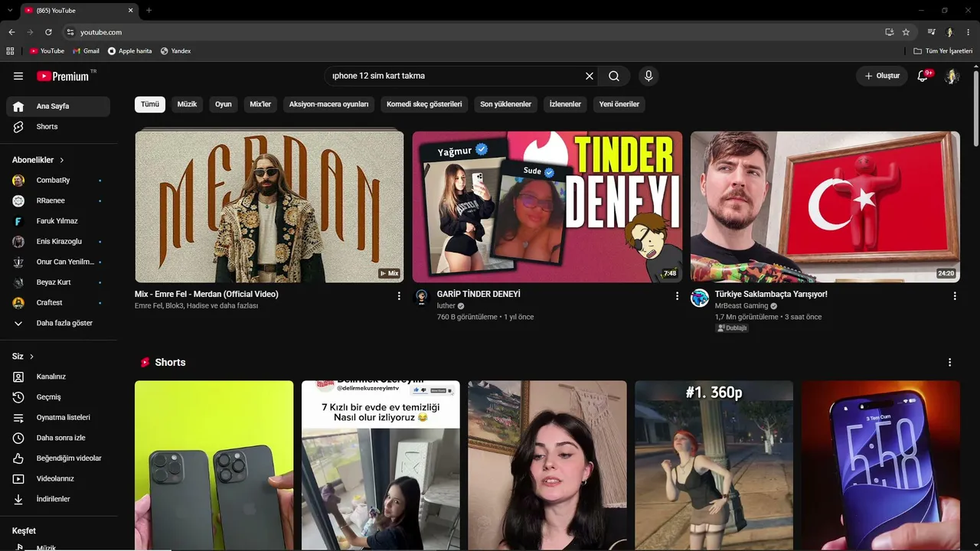The image size is (980, 551).
Task: Open Craftest subscription channel
Action: coord(58,303)
